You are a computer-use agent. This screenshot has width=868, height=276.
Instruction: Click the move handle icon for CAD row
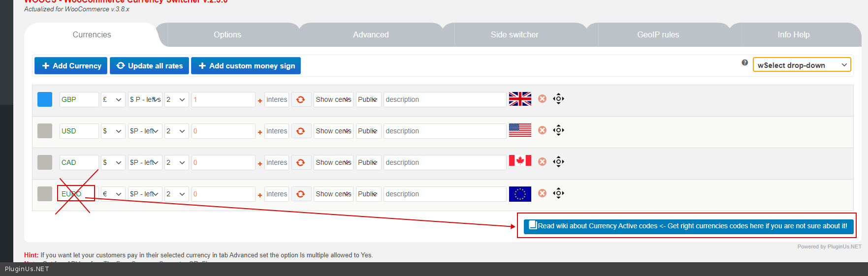coord(558,162)
